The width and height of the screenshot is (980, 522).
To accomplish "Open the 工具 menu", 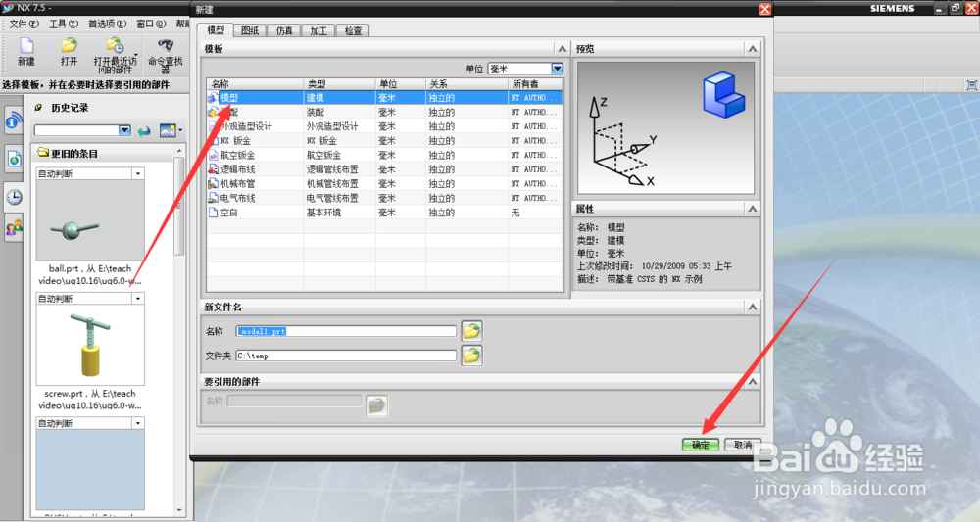I will point(64,24).
